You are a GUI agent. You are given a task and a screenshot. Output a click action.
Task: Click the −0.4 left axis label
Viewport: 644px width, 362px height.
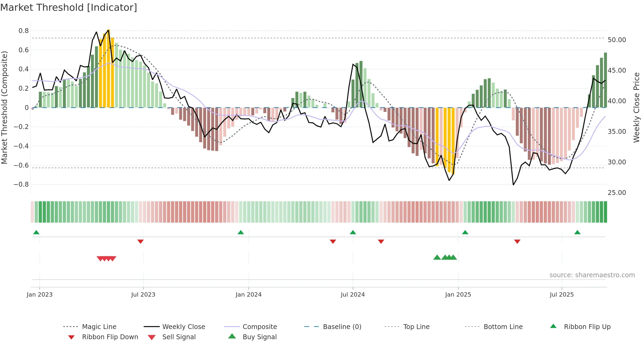point(21,146)
